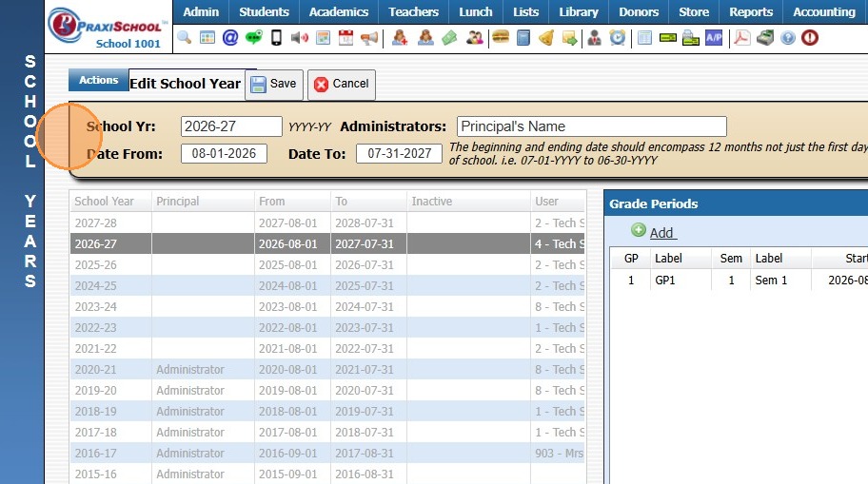Add a new grade period
Image resolution: width=868 pixels, height=484 pixels.
(654, 232)
